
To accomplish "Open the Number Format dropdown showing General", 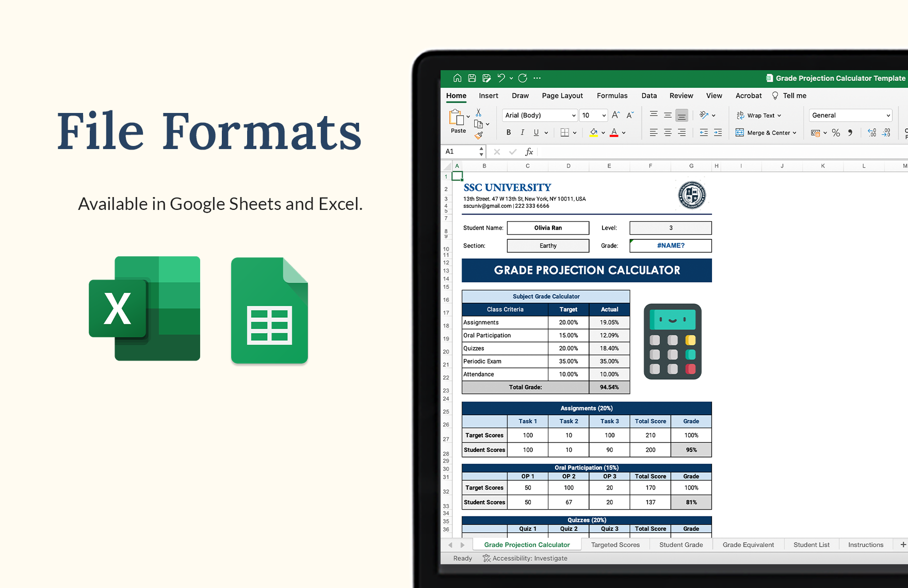I will (850, 115).
